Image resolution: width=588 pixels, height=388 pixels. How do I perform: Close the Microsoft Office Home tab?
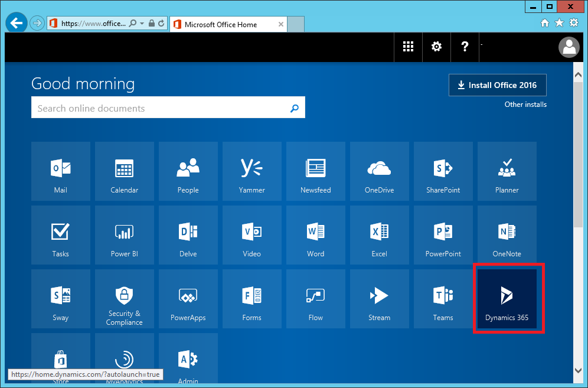click(x=281, y=24)
